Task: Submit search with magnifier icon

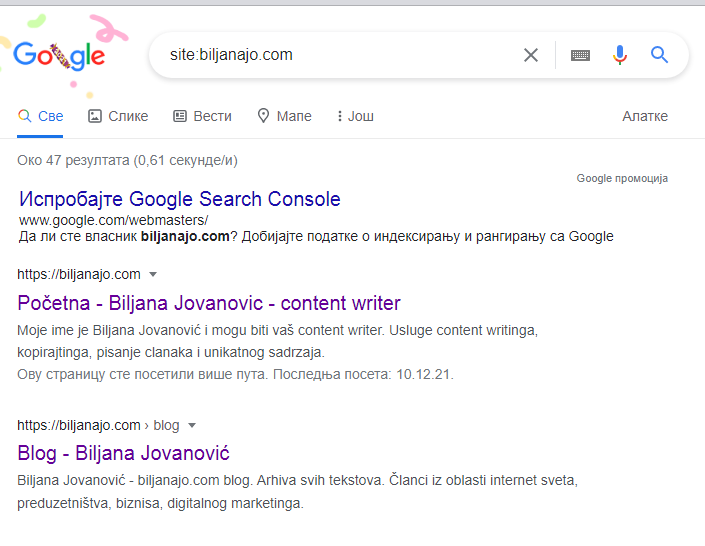Action: [660, 55]
